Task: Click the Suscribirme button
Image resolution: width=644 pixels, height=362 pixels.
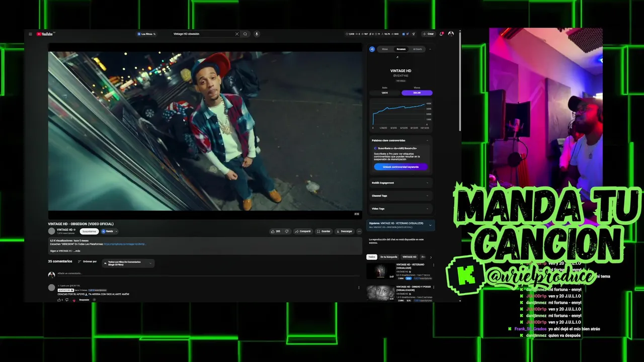Action: (89, 231)
